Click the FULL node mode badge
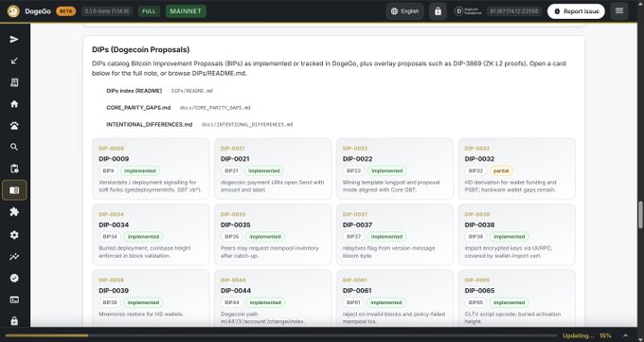644x342 pixels. coord(149,11)
